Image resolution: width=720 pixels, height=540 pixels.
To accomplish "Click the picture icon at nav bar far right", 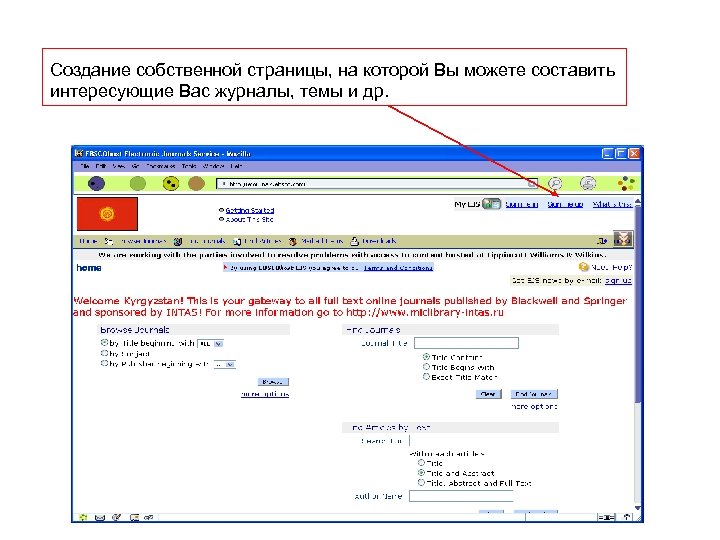I will (623, 239).
